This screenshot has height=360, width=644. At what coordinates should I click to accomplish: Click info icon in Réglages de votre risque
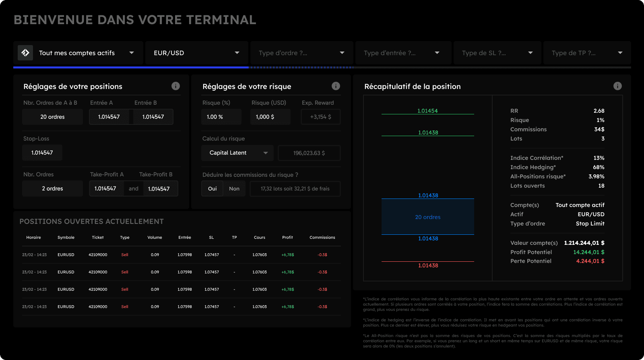(x=336, y=86)
